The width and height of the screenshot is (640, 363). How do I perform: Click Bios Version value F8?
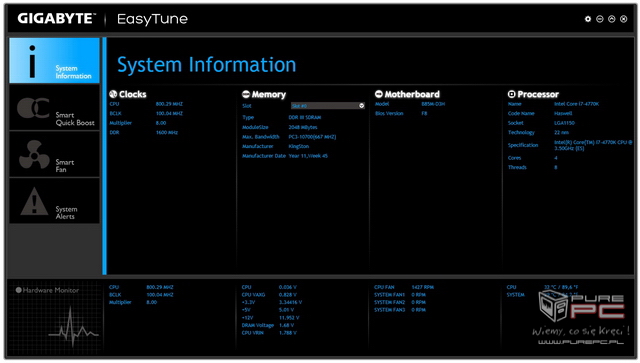[424, 114]
